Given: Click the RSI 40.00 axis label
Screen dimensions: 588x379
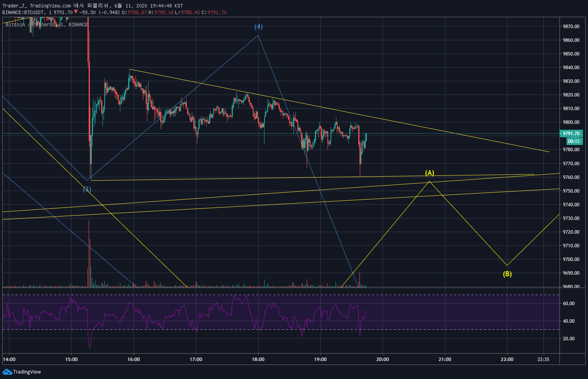Looking at the screenshot, I should pos(568,321).
